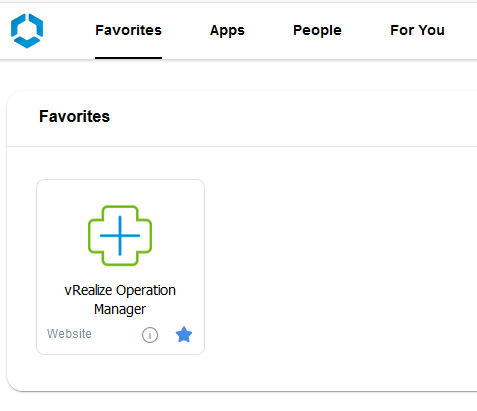Click the star icon at the tile corner
The height and width of the screenshot is (411, 477).
[184, 334]
